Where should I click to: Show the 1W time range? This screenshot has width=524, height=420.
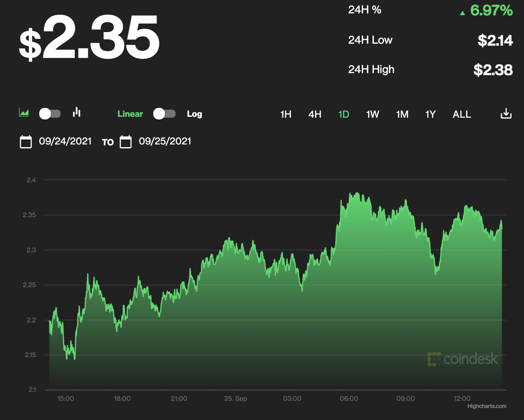click(x=373, y=114)
